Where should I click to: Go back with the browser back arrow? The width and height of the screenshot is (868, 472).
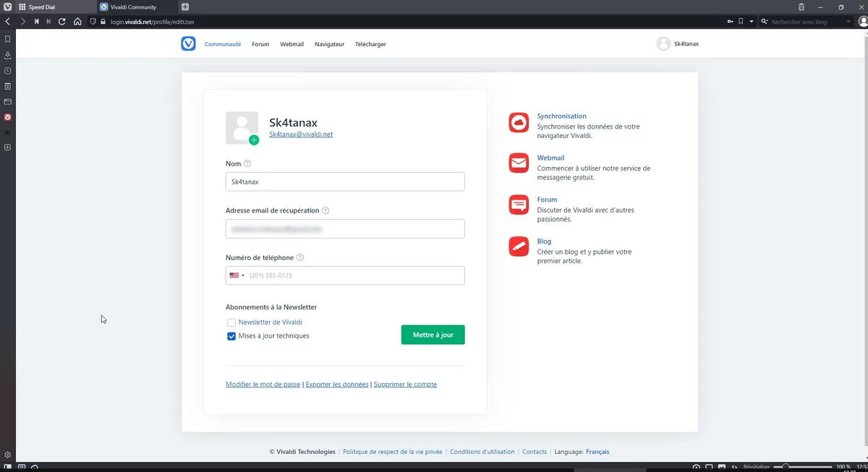click(7, 22)
